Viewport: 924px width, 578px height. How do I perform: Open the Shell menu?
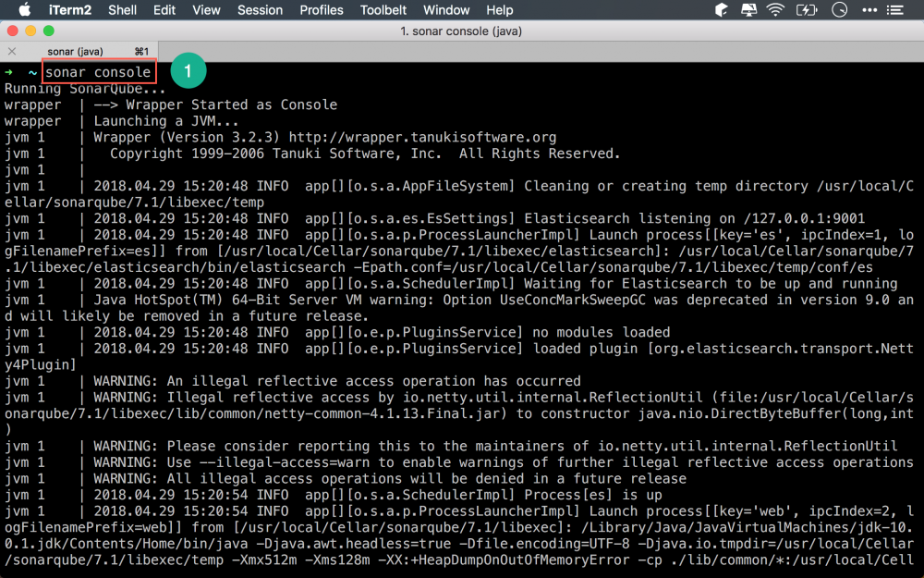[x=122, y=10]
